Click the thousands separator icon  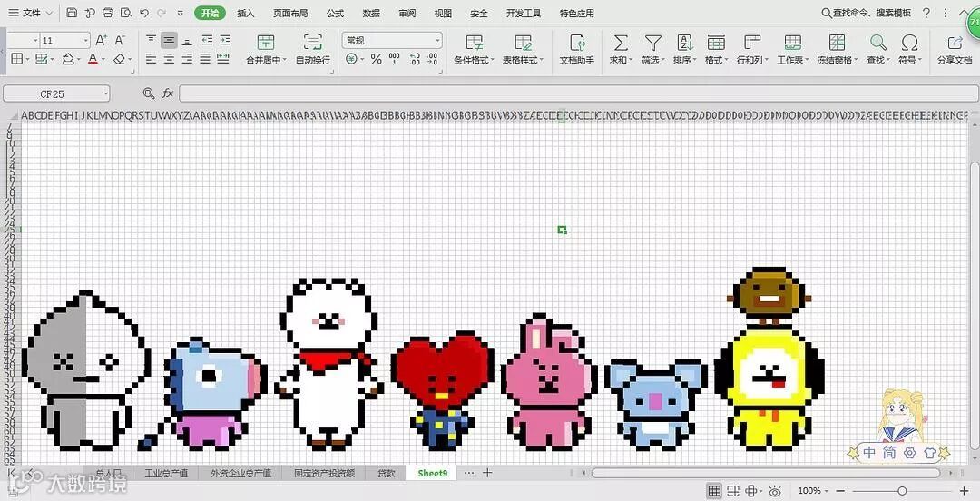pyautogui.click(x=395, y=59)
